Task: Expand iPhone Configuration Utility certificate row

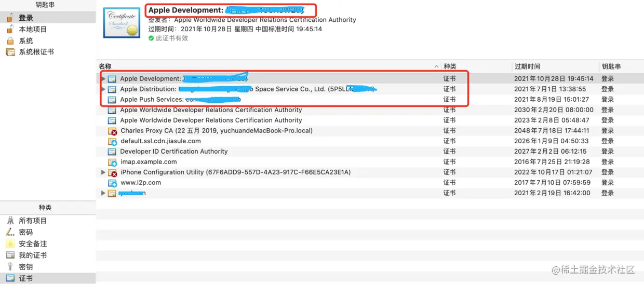Action: [x=103, y=172]
